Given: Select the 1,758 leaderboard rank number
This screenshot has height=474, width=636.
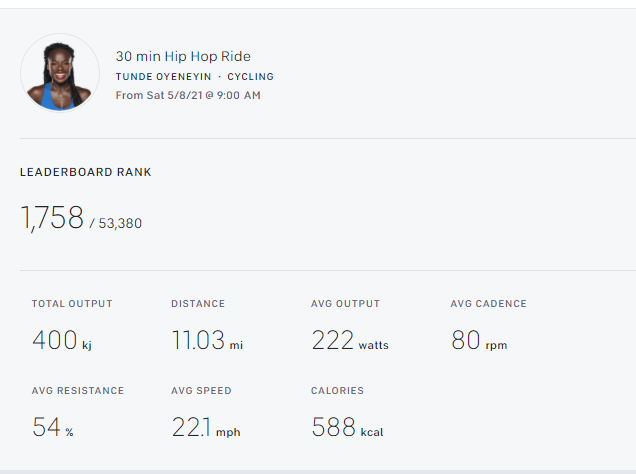Looking at the screenshot, I should pyautogui.click(x=52, y=218).
